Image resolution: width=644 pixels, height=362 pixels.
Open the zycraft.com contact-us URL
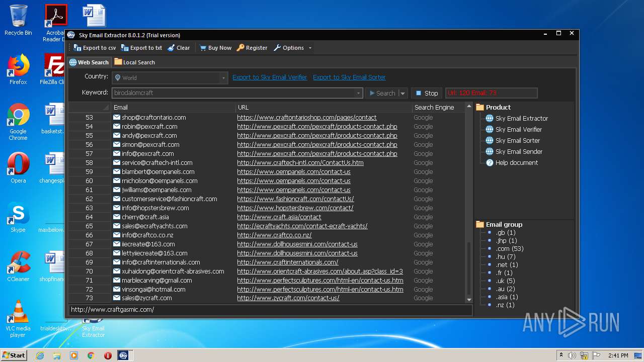point(288,298)
